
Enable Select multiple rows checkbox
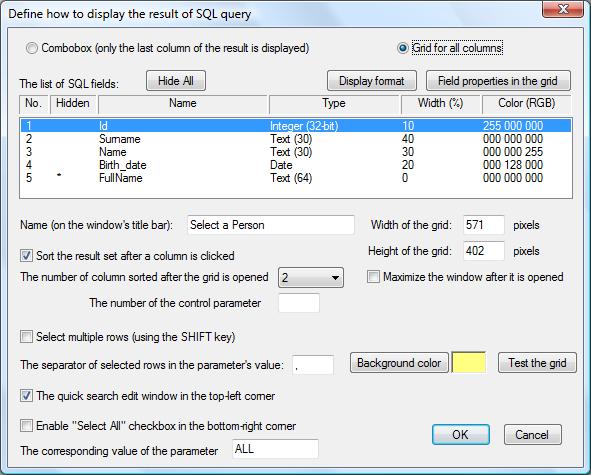26,336
